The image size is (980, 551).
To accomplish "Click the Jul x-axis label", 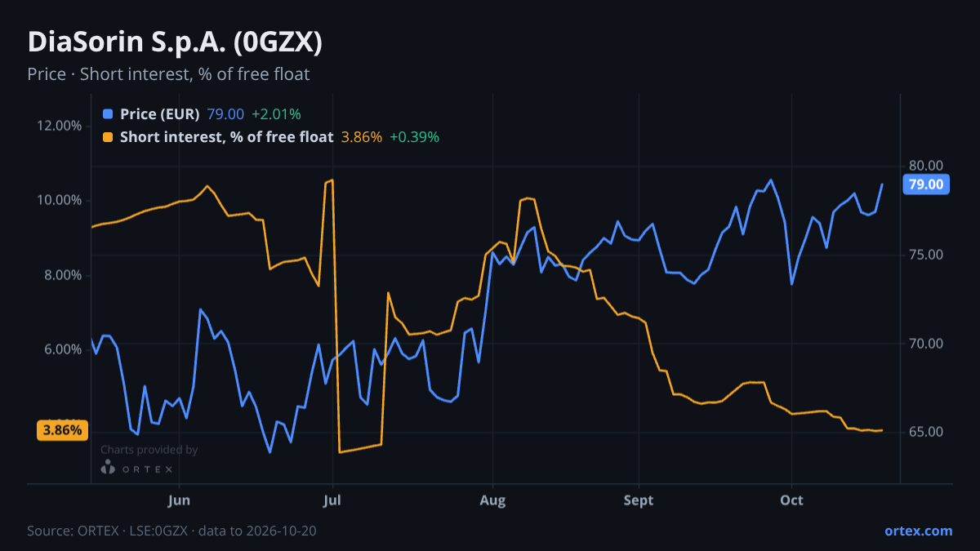I will pyautogui.click(x=332, y=500).
